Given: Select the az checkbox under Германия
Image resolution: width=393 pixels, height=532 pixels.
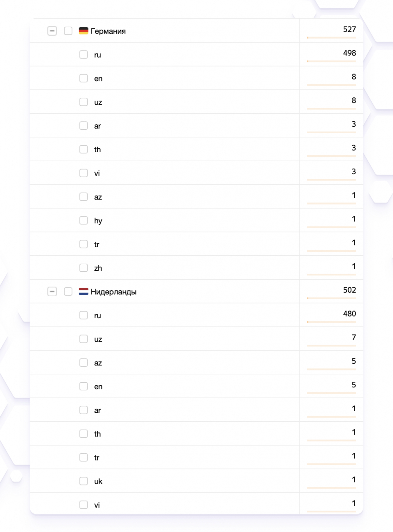Looking at the screenshot, I should (x=84, y=197).
